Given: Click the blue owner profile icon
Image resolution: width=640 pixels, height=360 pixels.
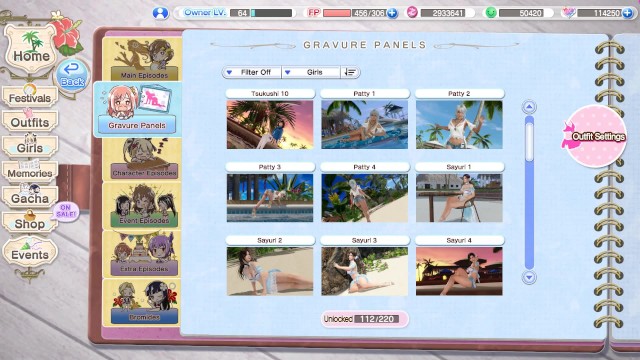Looking at the screenshot, I should pyautogui.click(x=160, y=13).
